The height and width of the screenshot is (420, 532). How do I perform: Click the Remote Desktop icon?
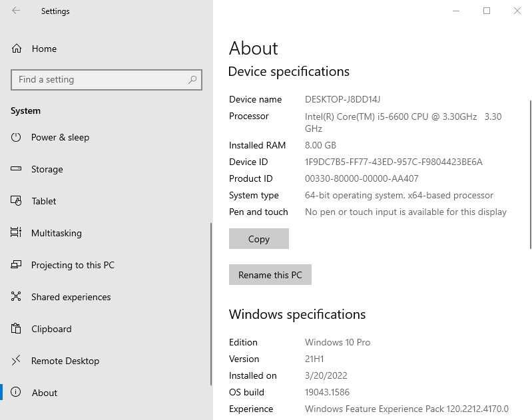click(17, 361)
